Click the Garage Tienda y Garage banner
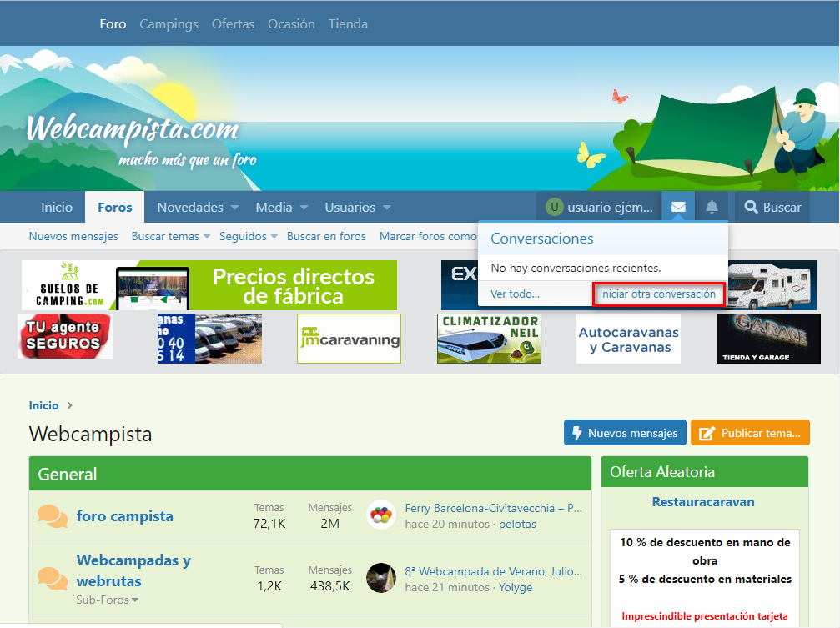 point(768,338)
